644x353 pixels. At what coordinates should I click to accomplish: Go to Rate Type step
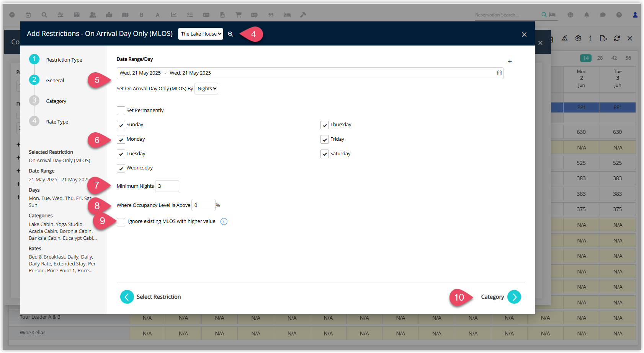pyautogui.click(x=49, y=122)
